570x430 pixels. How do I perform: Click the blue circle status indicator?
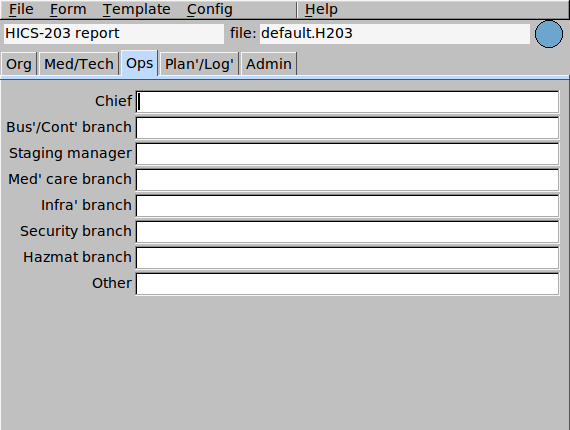point(549,34)
